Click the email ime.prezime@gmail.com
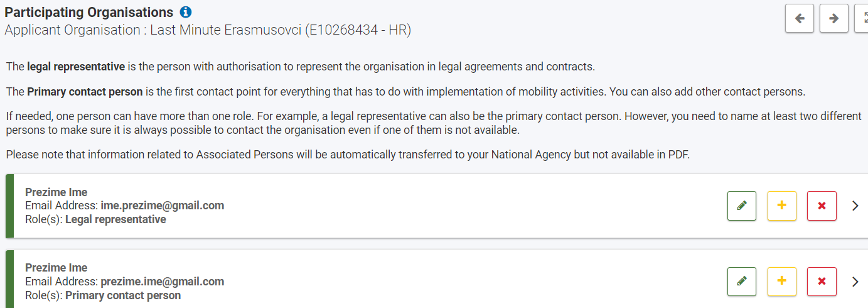This screenshot has width=868, height=308. [x=162, y=206]
